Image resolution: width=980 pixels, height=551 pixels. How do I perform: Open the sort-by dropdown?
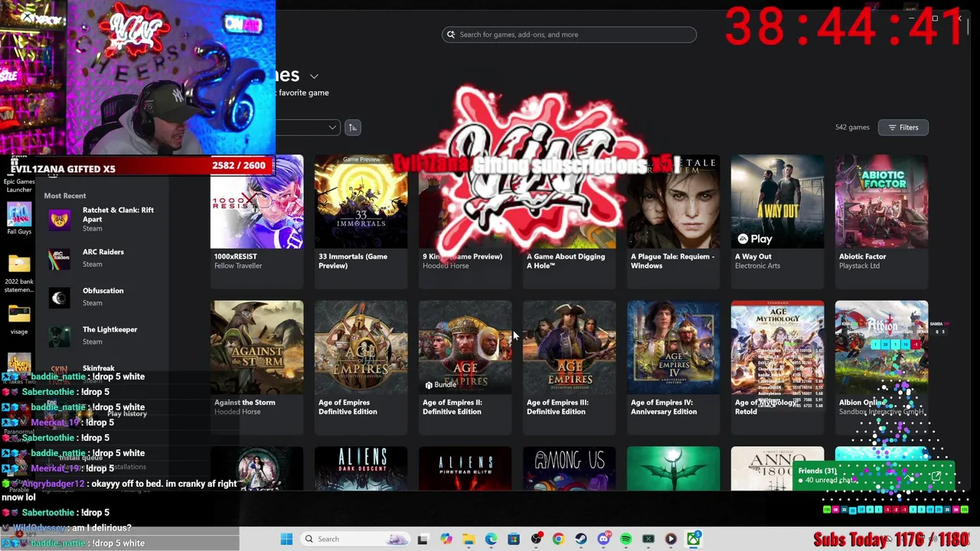308,127
